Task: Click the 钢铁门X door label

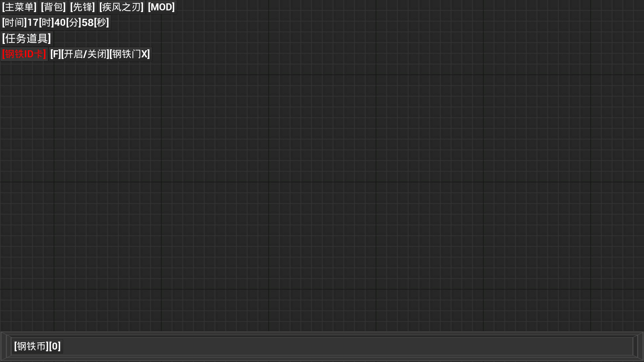Action: click(x=130, y=54)
